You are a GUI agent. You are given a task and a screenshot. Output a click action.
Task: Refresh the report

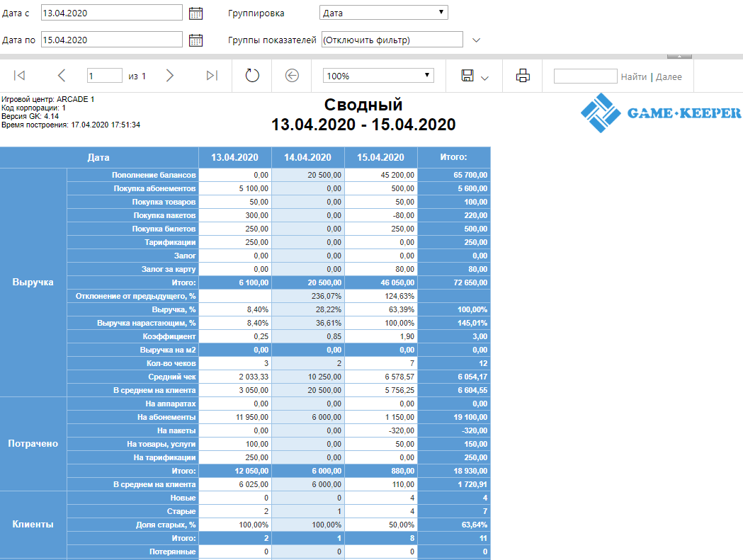coord(252,75)
